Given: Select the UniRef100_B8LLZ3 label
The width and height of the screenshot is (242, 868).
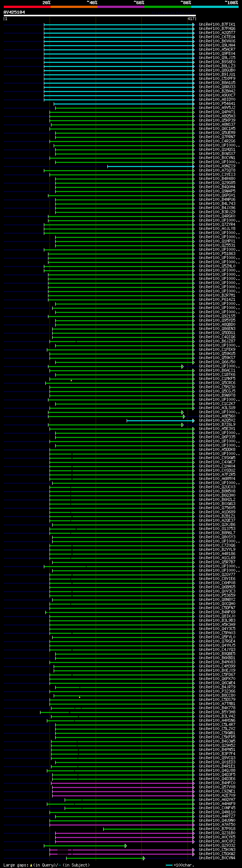Looking at the screenshot, I should [217, 66].
